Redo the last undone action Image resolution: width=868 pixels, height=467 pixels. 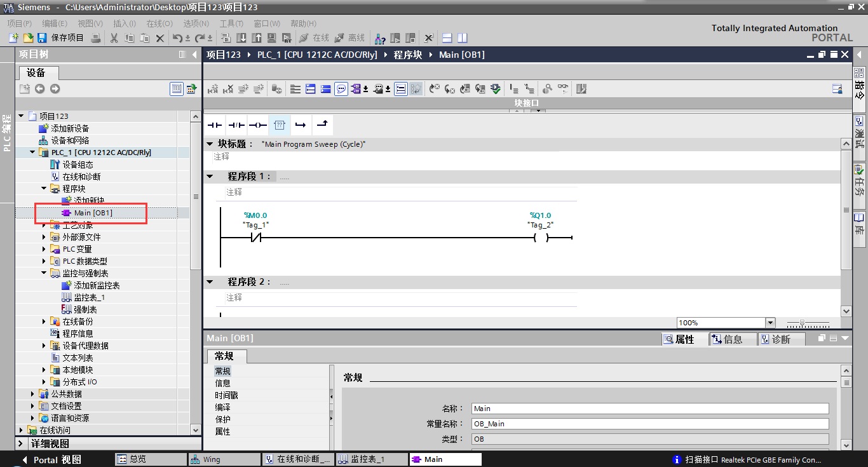pos(200,38)
